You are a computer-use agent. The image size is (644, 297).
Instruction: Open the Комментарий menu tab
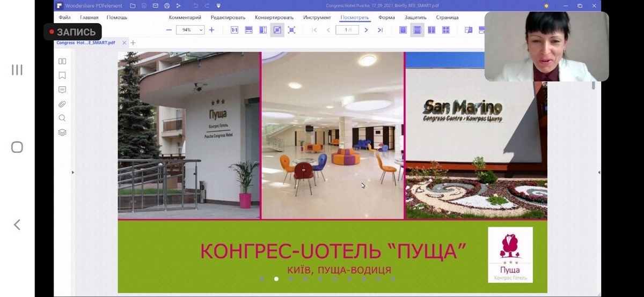pyautogui.click(x=185, y=17)
